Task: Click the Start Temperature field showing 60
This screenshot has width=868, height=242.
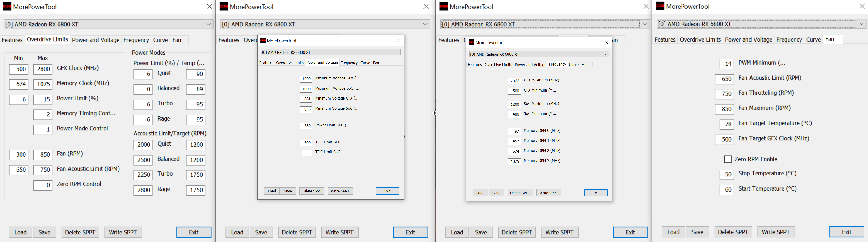Action: [x=726, y=190]
